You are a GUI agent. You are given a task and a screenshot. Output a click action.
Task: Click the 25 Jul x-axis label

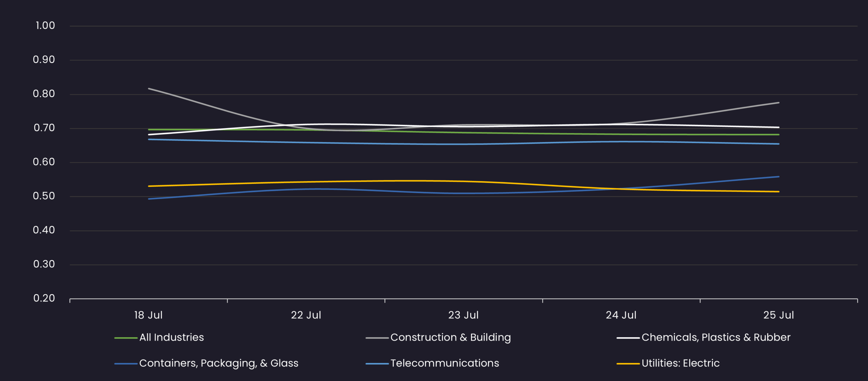pos(778,315)
